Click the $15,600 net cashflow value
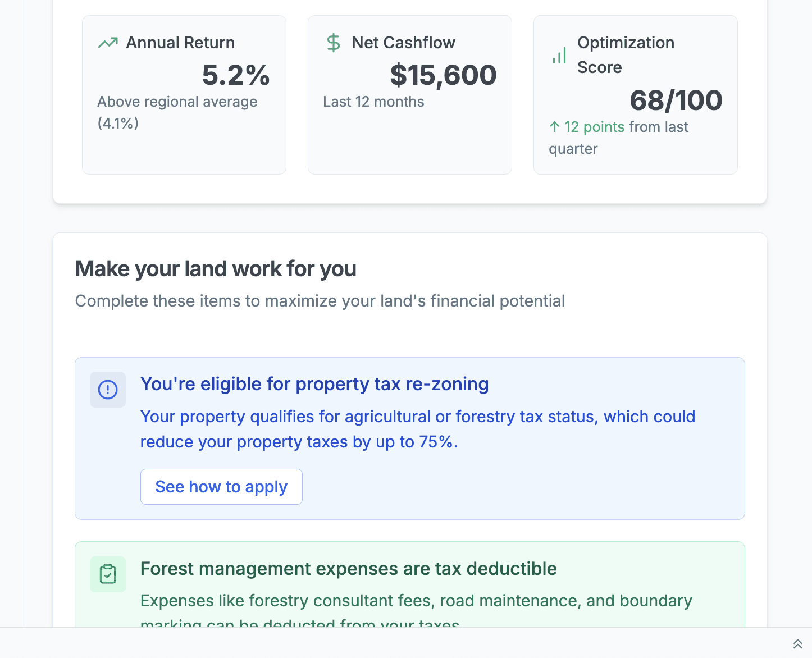 click(443, 75)
